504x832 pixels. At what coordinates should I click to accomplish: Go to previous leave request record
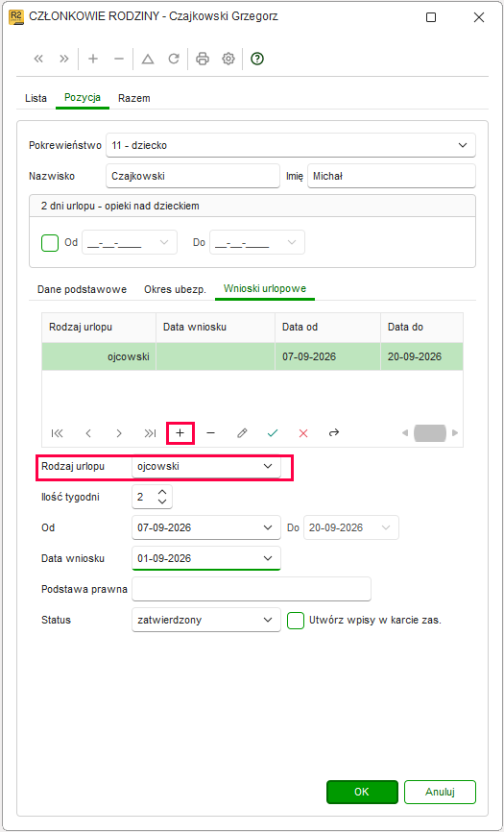pyautogui.click(x=88, y=433)
